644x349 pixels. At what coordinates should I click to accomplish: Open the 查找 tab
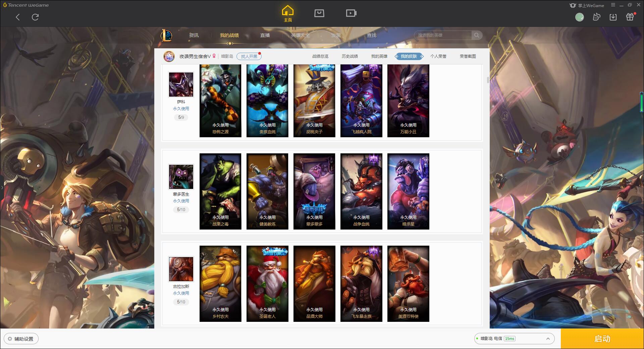tap(372, 35)
